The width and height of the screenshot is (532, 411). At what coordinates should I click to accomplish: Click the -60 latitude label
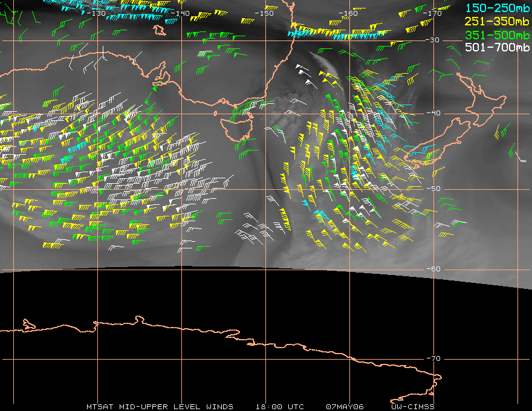pyautogui.click(x=433, y=269)
